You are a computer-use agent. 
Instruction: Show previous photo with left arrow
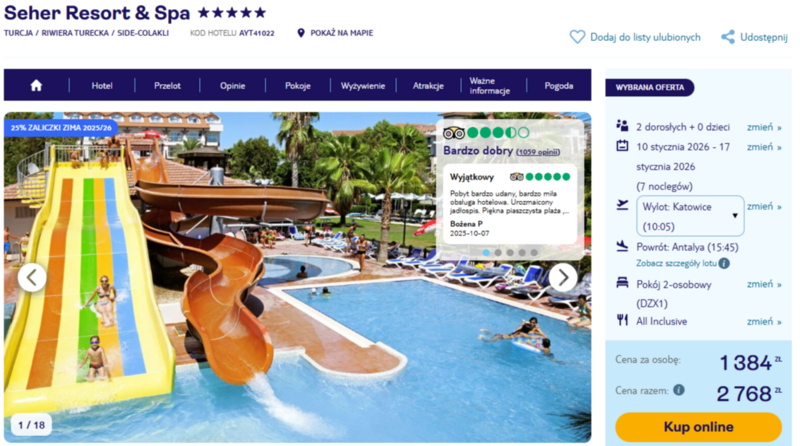coord(32,277)
